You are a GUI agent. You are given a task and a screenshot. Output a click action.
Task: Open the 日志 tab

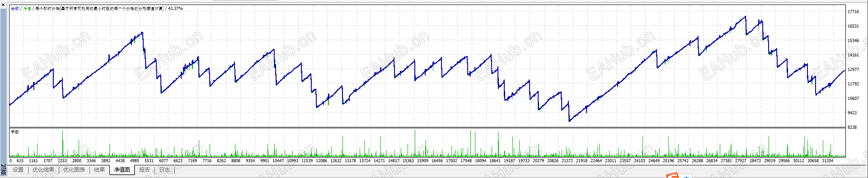[164, 170]
